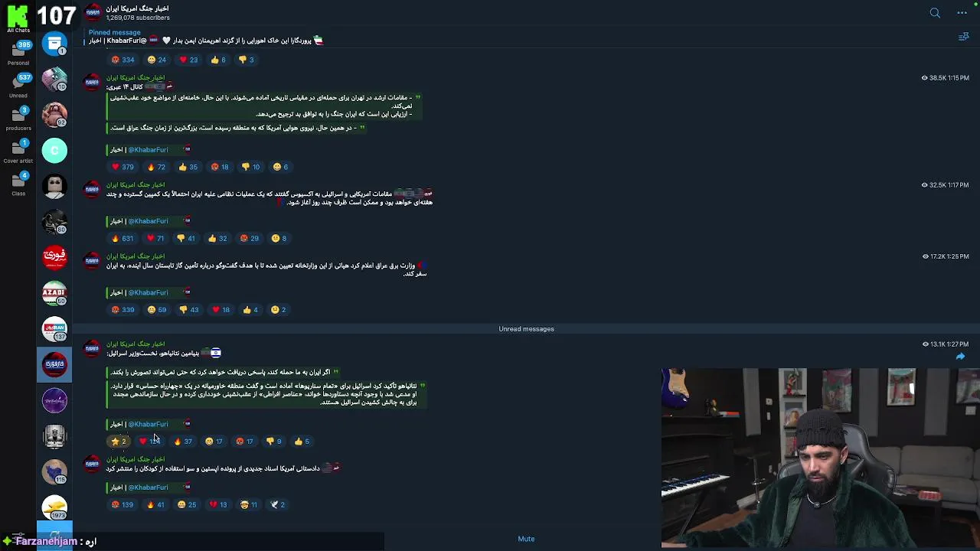This screenshot has height=551, width=980.
Task: Open the three-dots more options menu
Action: point(962,13)
